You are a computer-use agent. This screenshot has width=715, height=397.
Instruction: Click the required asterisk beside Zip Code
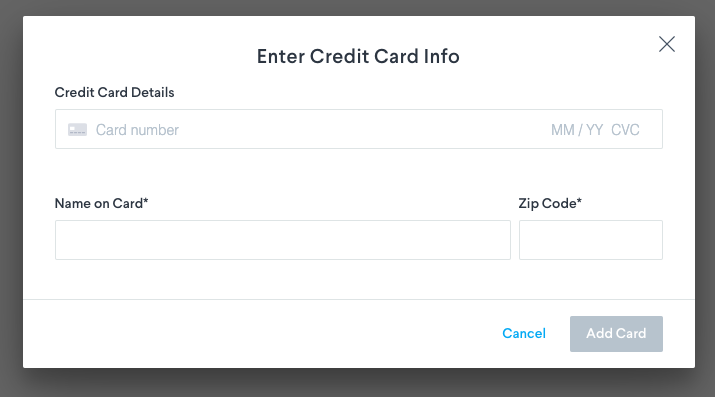(580, 201)
